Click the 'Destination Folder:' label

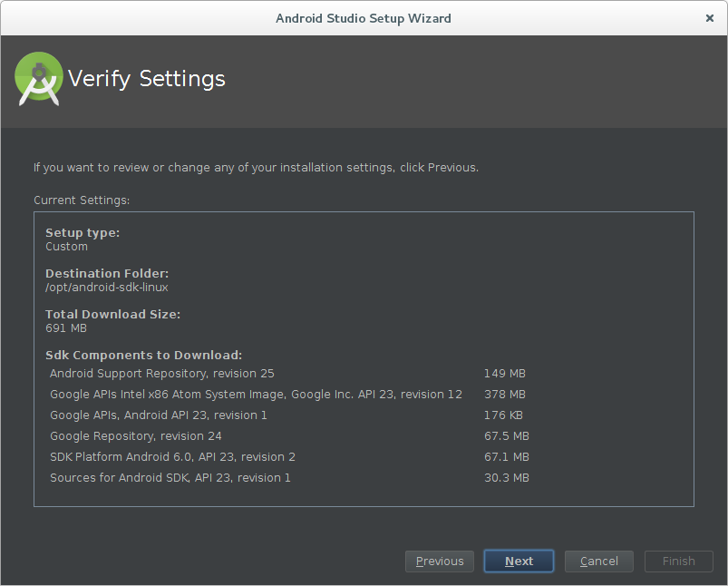[107, 273]
